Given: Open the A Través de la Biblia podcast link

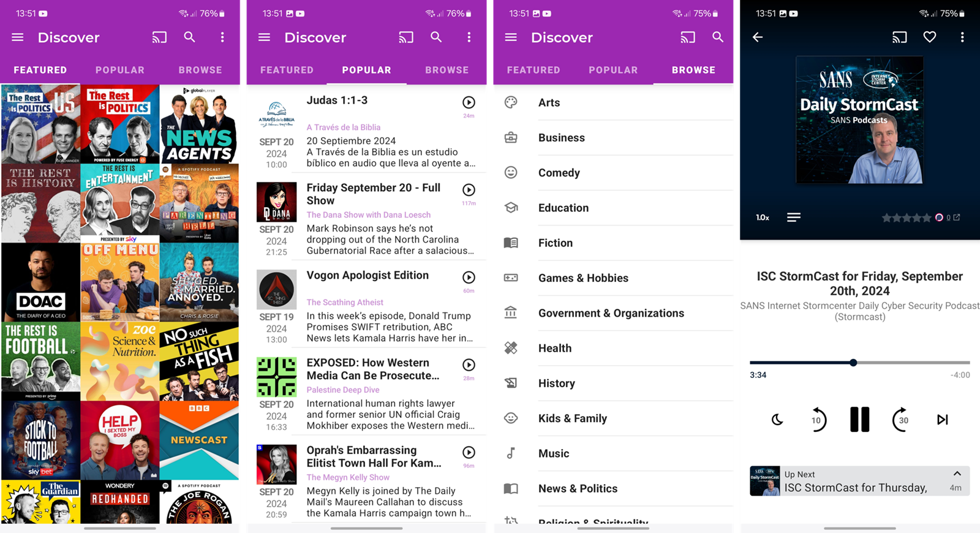Looking at the screenshot, I should click(344, 127).
